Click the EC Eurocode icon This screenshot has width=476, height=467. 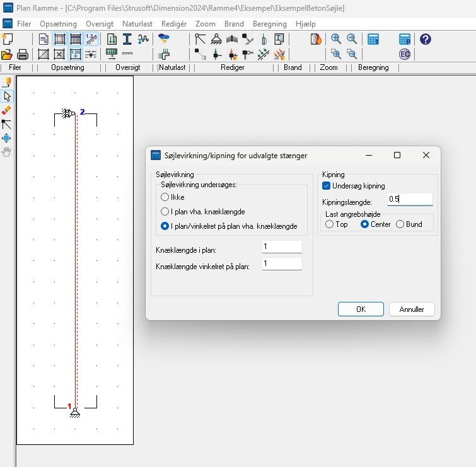405,54
